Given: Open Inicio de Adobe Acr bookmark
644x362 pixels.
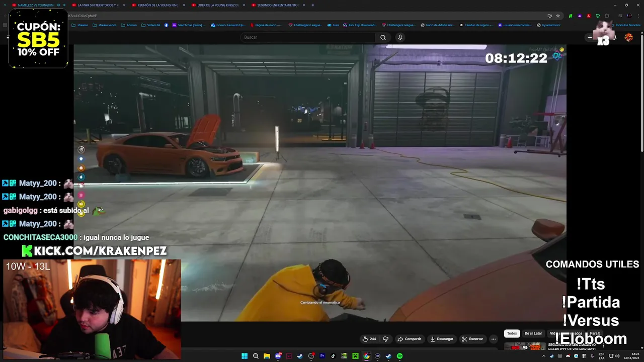Looking at the screenshot, I should point(437,25).
